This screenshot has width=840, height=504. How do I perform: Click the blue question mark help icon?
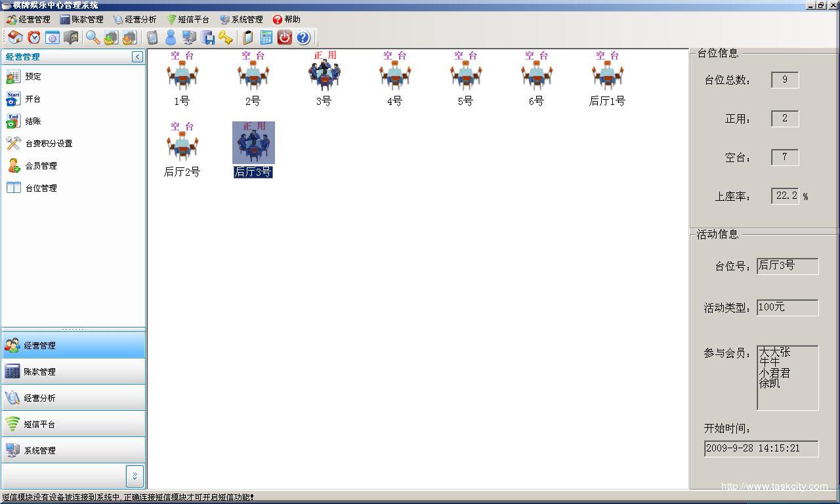pos(303,37)
